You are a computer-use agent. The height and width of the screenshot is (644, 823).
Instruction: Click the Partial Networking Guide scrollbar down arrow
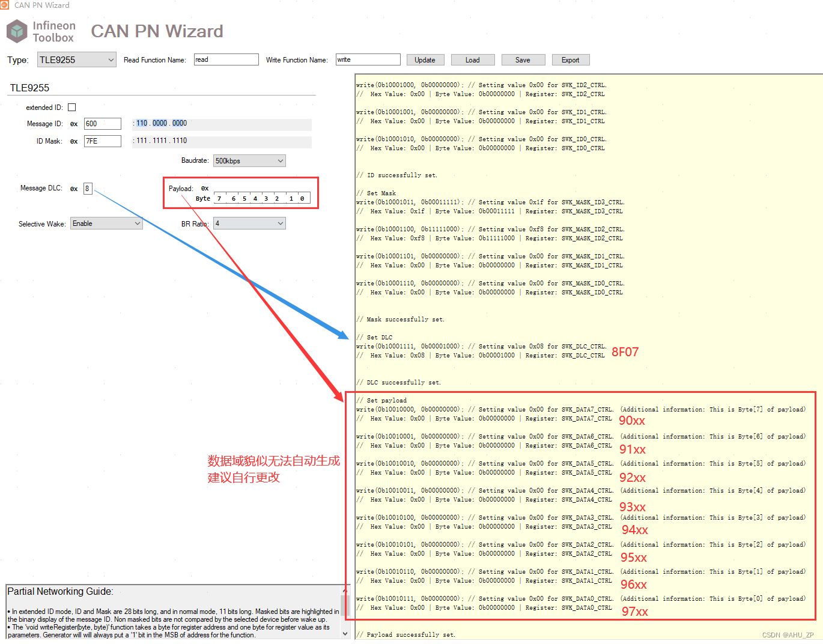pyautogui.click(x=345, y=633)
